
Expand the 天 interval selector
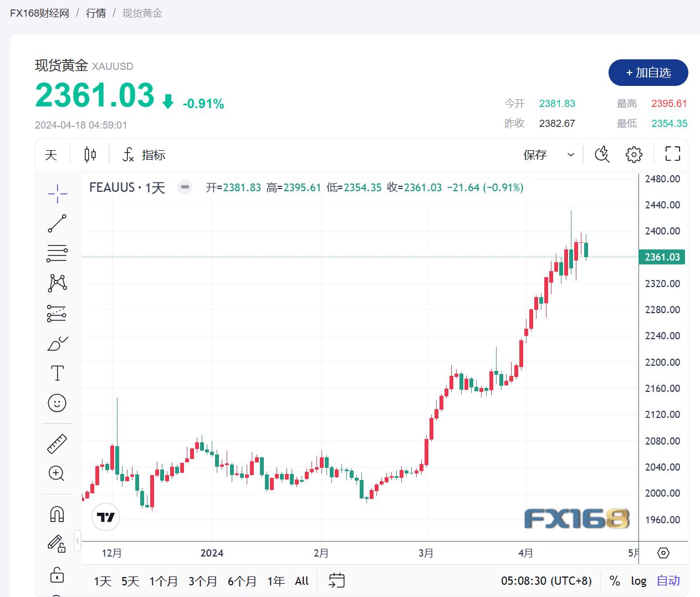(50, 155)
